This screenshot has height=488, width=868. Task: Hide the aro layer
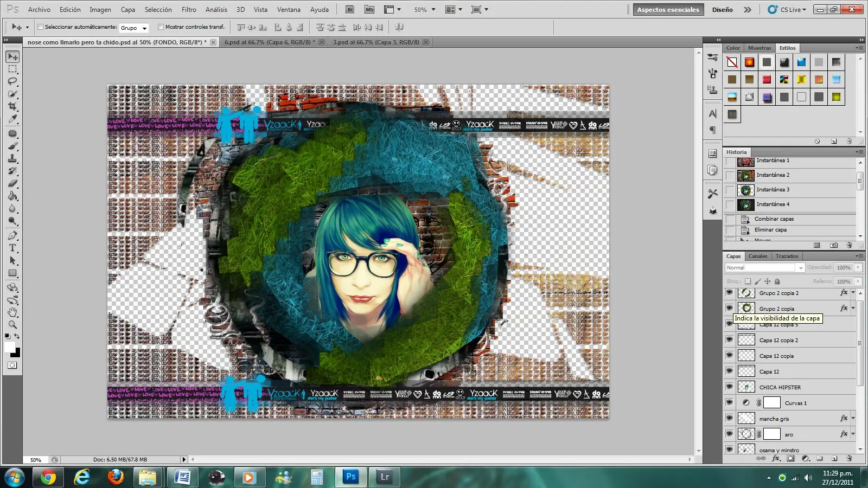click(x=729, y=434)
